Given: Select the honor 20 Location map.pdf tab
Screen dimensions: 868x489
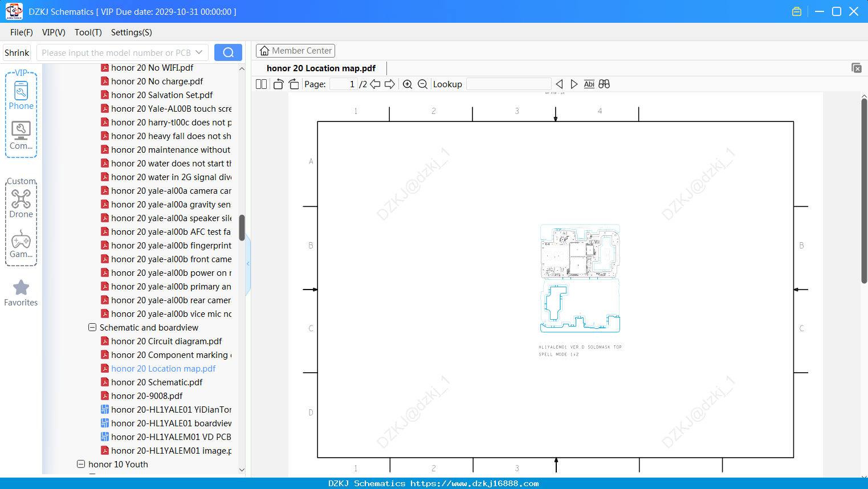Looking at the screenshot, I should (x=321, y=68).
